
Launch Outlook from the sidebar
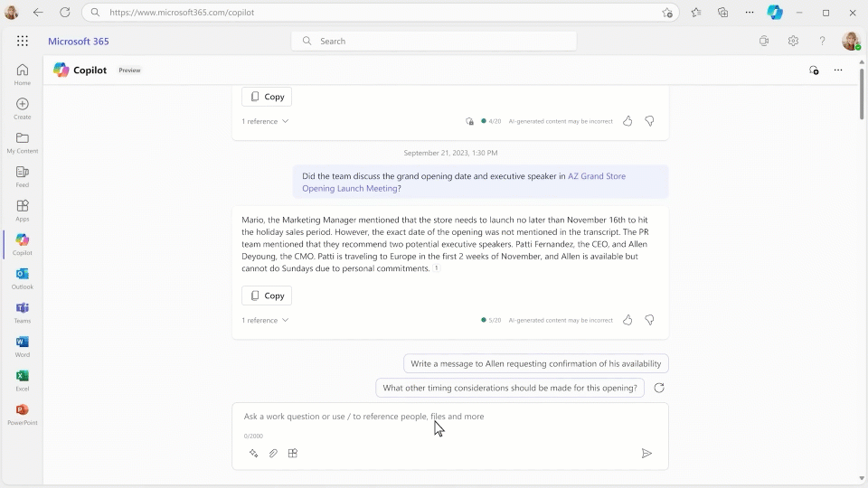pyautogui.click(x=22, y=278)
